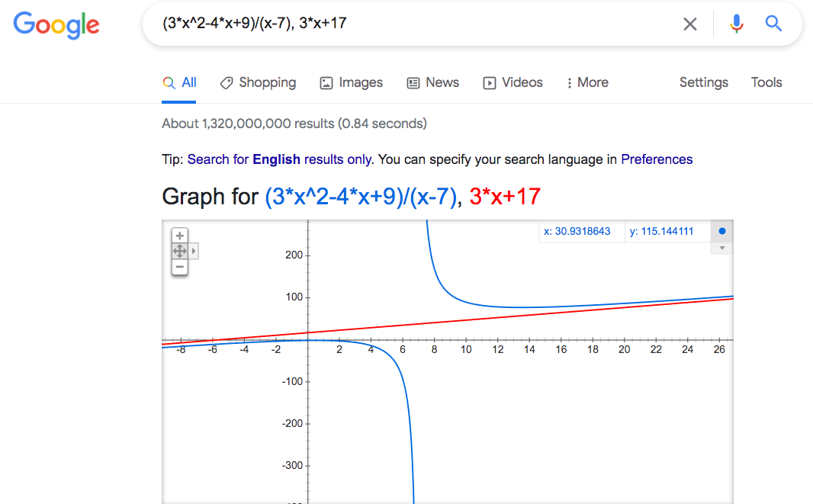Click the Google logo
Screen dimensions: 813x504
pos(56,25)
